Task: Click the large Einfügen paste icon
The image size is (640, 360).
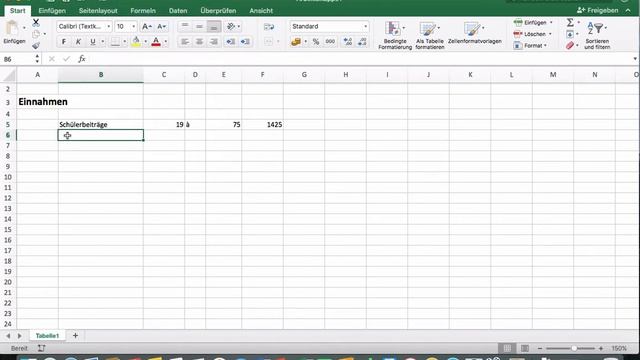Action: (12, 28)
